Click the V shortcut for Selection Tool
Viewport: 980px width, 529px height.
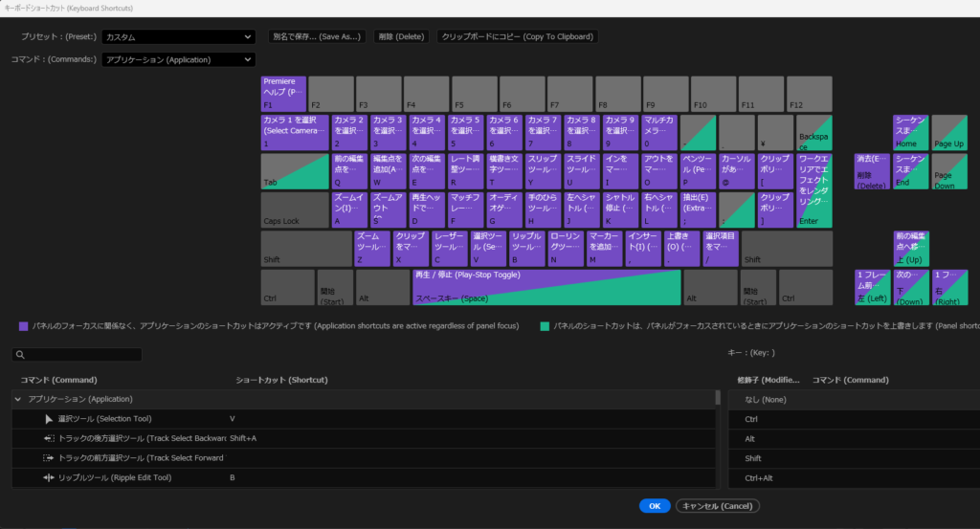[x=233, y=419]
